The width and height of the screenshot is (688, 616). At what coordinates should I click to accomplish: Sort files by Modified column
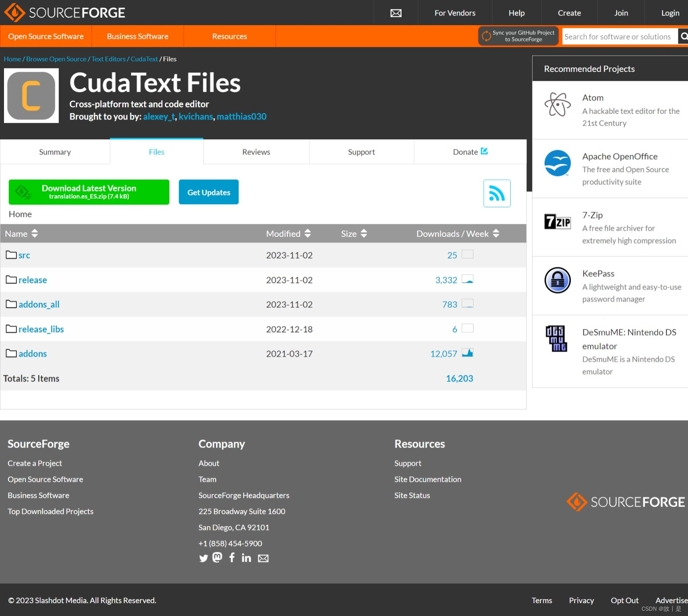(288, 234)
